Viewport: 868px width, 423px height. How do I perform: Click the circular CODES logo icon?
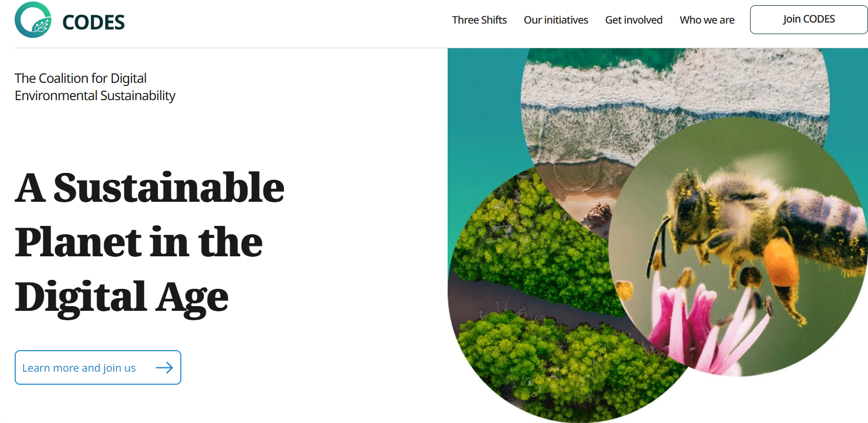33,20
